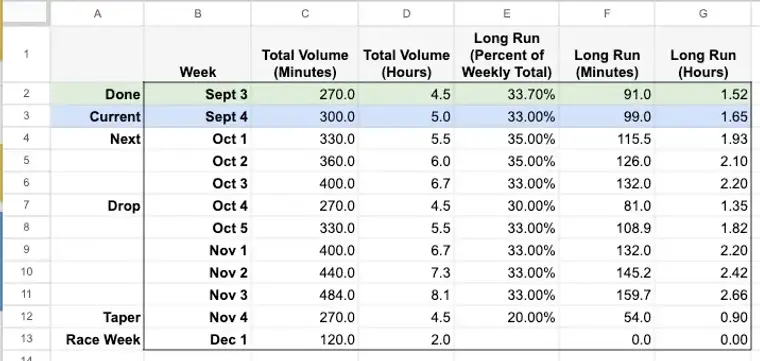Select the 159.7 long run minutes cell
Viewport: 760px width, 361px height.
[x=607, y=294]
